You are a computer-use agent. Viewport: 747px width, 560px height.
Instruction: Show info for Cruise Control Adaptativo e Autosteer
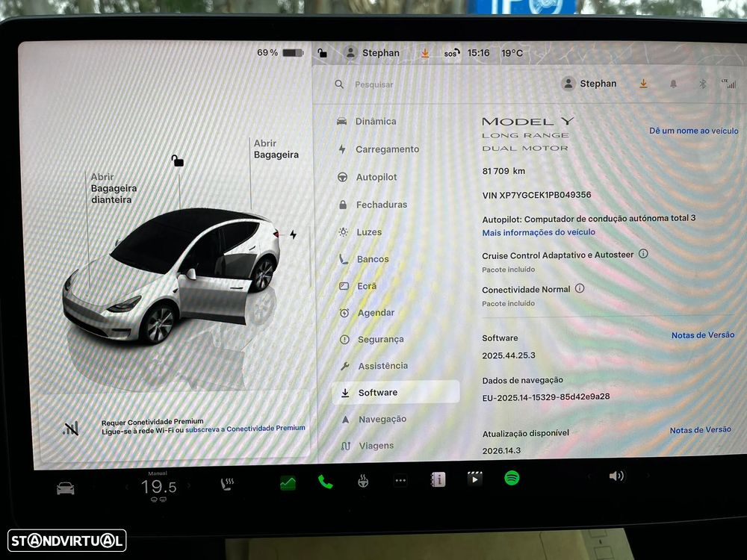coord(643,253)
